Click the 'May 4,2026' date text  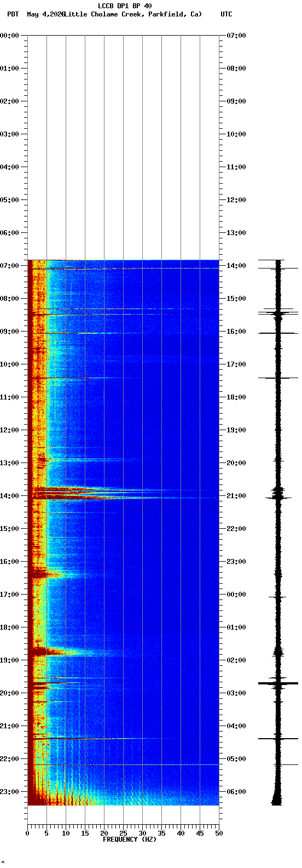[45, 14]
